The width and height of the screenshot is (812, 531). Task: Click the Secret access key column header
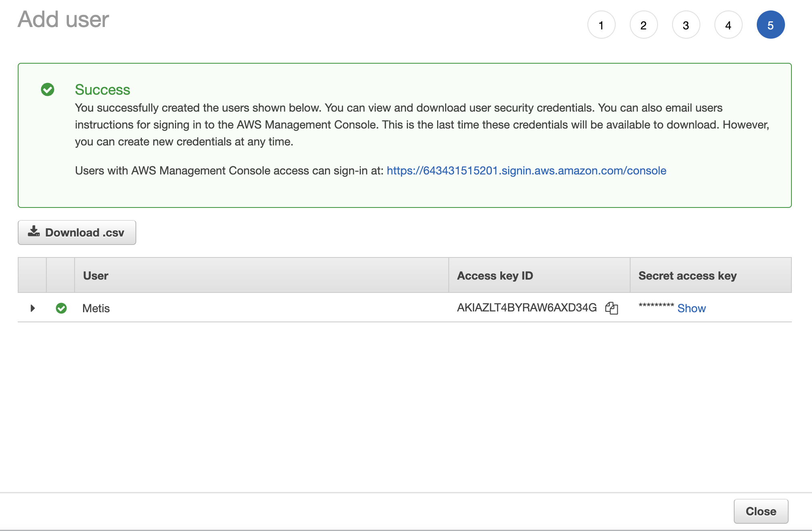click(x=687, y=276)
